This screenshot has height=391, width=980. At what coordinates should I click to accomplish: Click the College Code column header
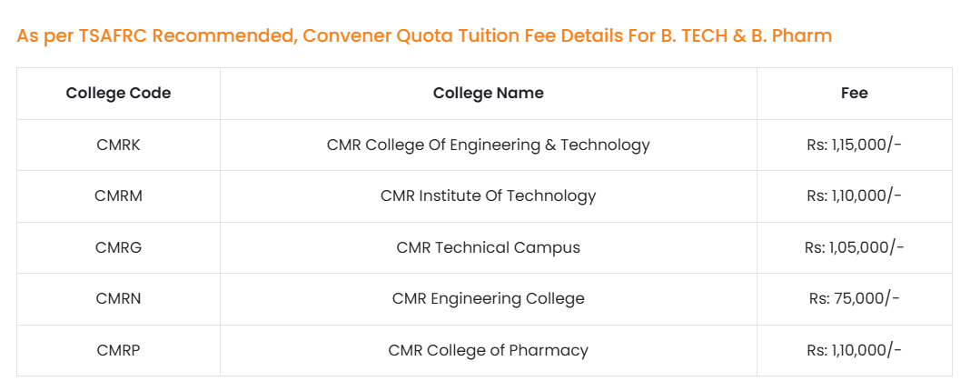(x=118, y=93)
